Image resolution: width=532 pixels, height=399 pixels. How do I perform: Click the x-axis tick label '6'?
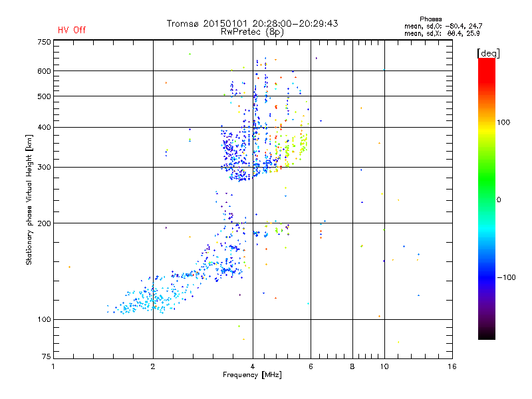point(311,366)
